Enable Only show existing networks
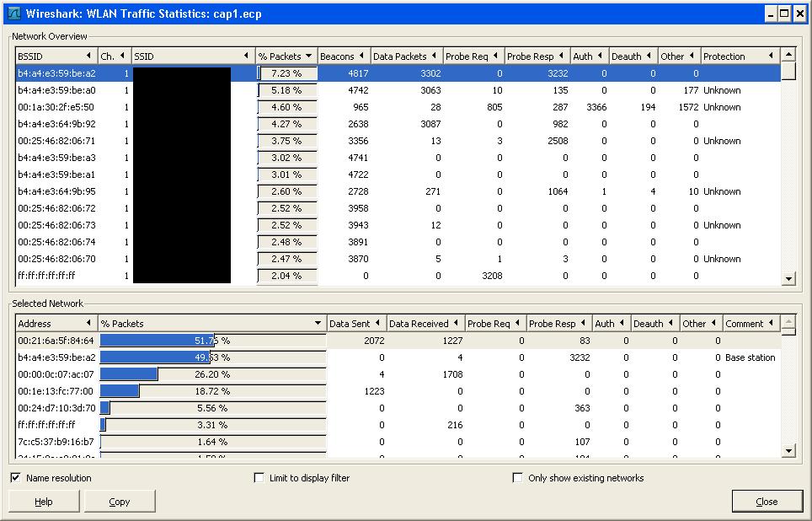 click(x=517, y=477)
